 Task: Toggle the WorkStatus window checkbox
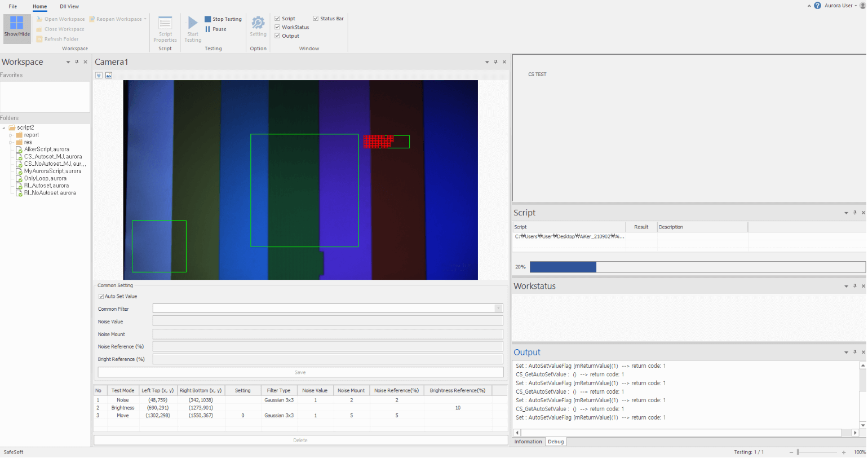coord(277,27)
